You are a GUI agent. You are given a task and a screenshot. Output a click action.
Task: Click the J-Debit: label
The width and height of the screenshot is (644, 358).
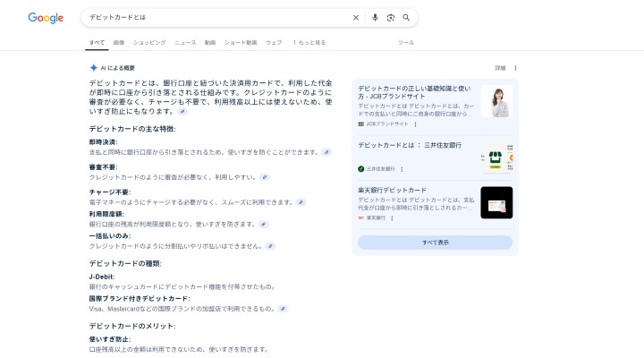(102, 277)
